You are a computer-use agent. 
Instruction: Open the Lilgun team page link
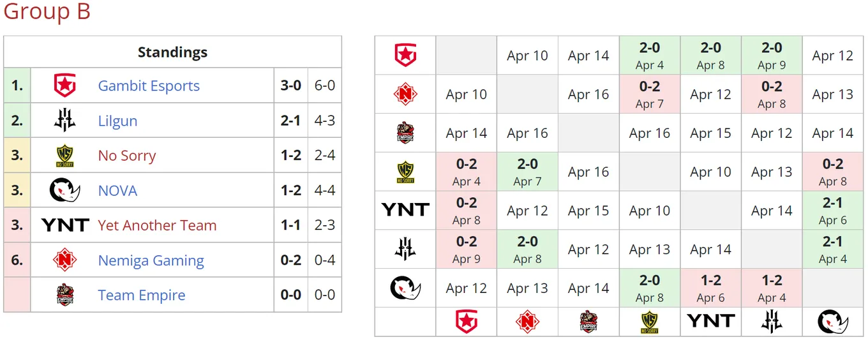(117, 121)
